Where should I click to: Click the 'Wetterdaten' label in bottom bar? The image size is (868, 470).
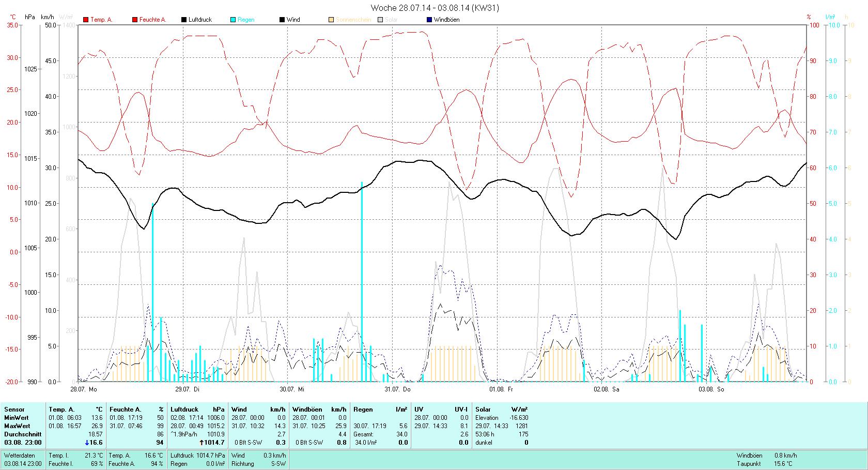(20, 456)
